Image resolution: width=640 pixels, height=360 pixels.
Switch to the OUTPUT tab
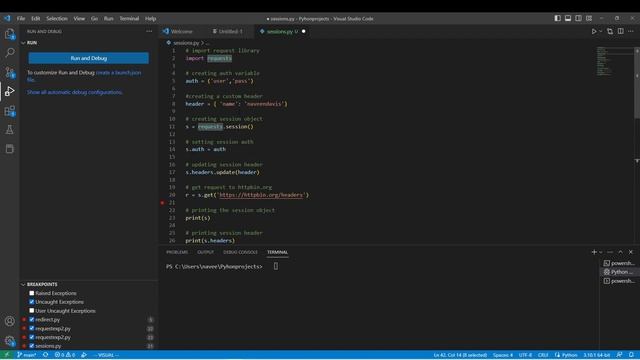(x=205, y=252)
